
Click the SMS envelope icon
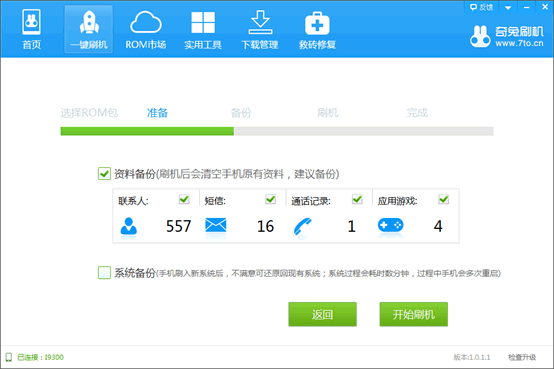216,225
